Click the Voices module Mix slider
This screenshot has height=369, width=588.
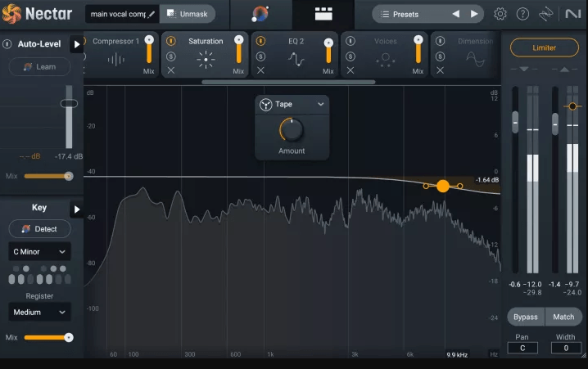[x=418, y=49]
